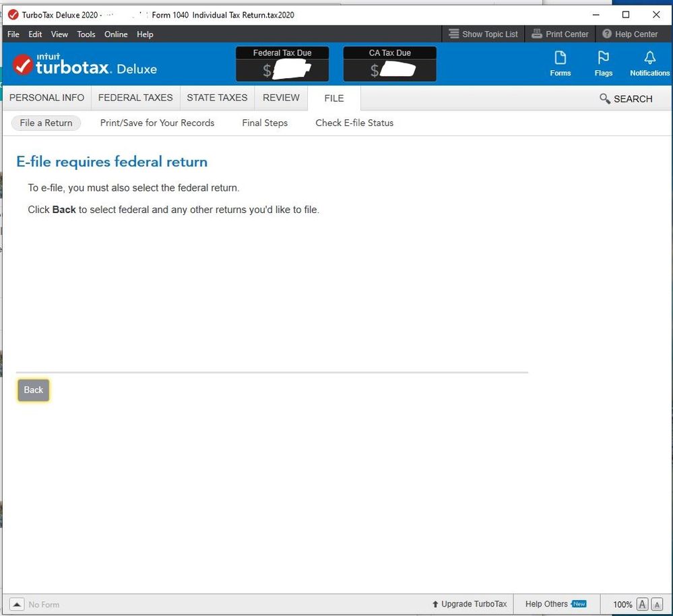Maximize the TurboTax window
The image size is (673, 616).
626,15
